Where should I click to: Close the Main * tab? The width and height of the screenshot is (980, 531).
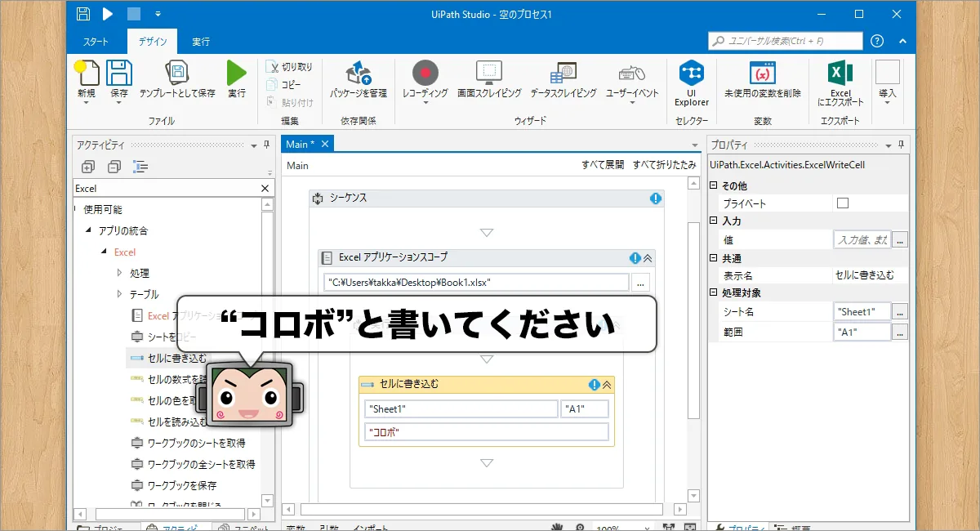[324, 144]
